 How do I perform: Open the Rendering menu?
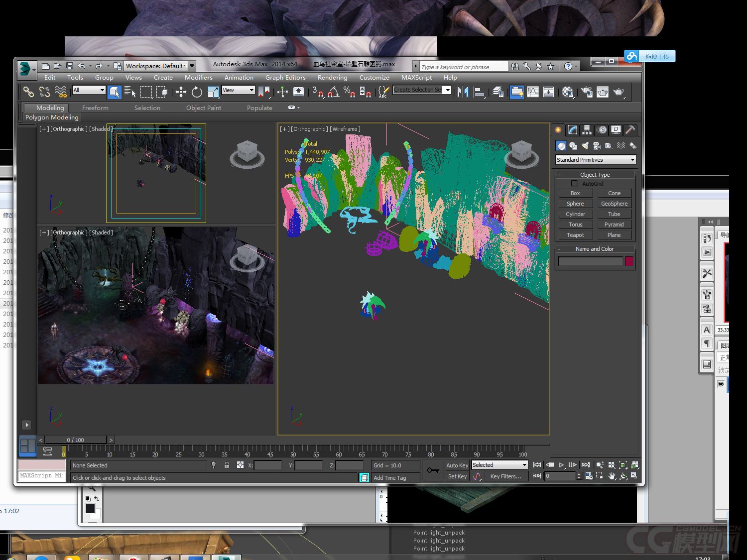click(x=333, y=77)
